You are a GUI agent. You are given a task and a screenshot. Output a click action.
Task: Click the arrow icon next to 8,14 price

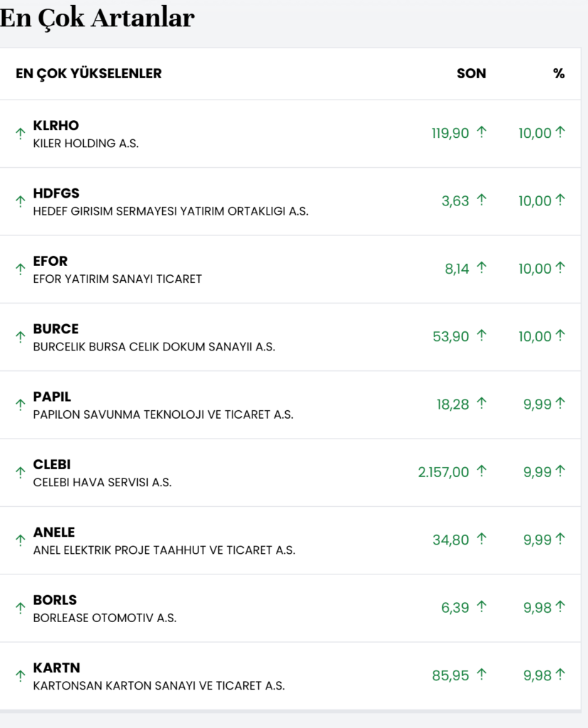pos(481,267)
